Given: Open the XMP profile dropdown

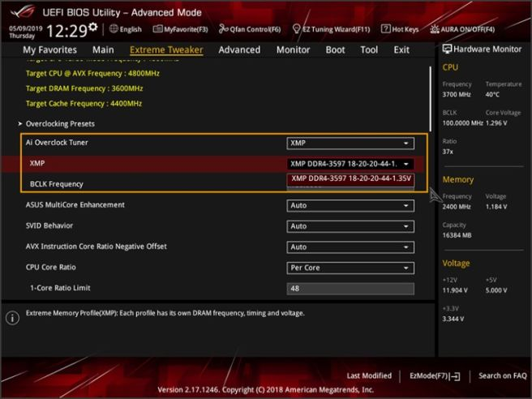Looking at the screenshot, I should (x=350, y=164).
